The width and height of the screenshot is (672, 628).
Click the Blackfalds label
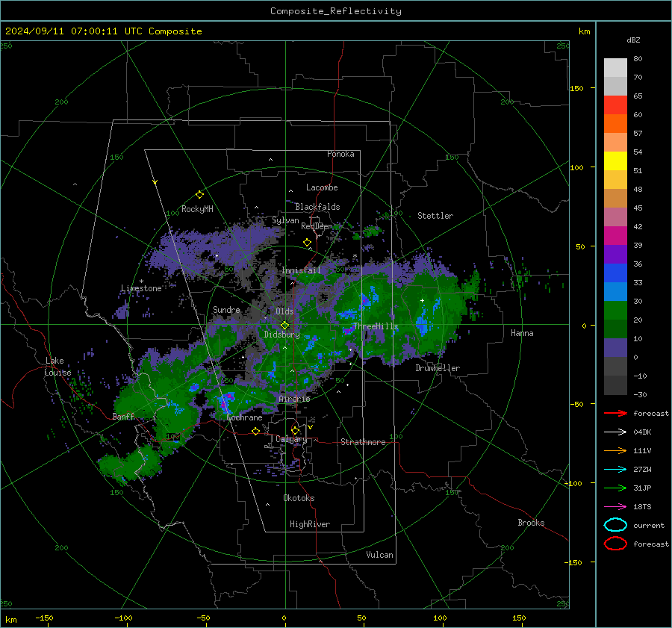[317, 207]
